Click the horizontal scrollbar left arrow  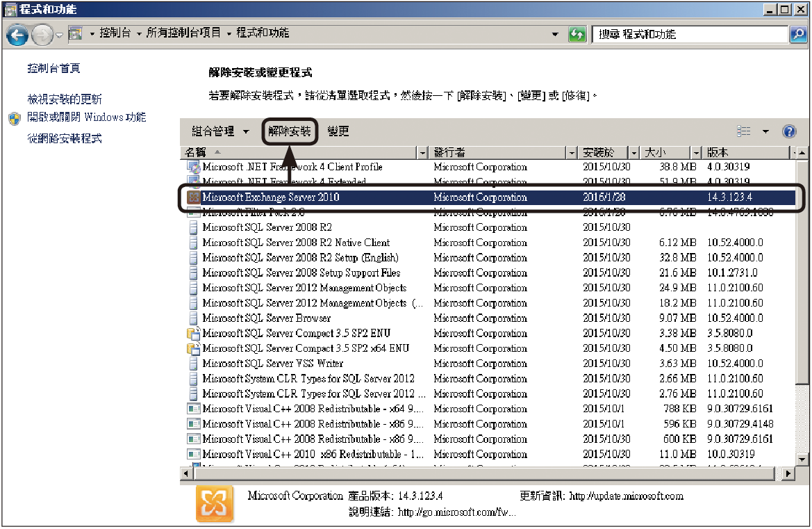pos(186,473)
